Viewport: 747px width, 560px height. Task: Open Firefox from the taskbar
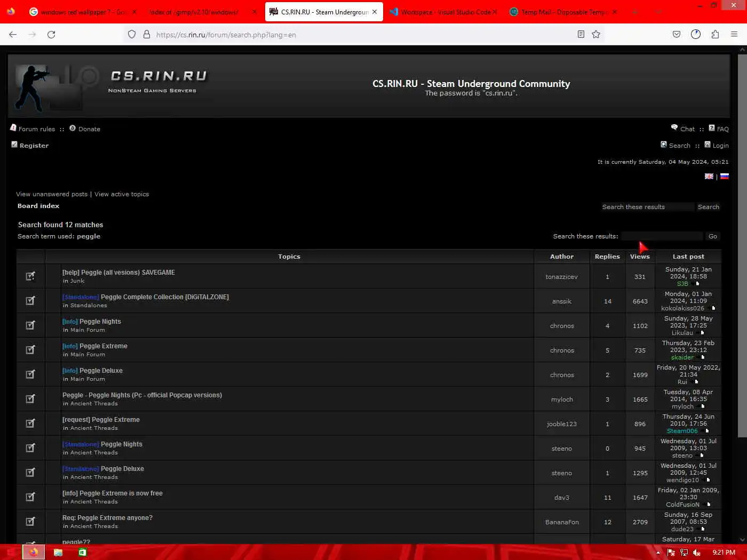point(34,552)
